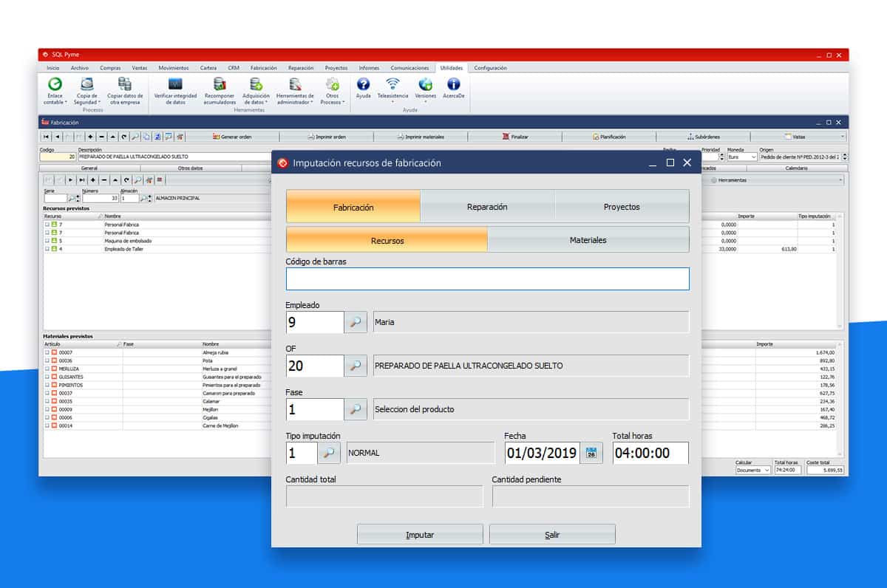Open Copia de Seguridad backup tool

87,85
